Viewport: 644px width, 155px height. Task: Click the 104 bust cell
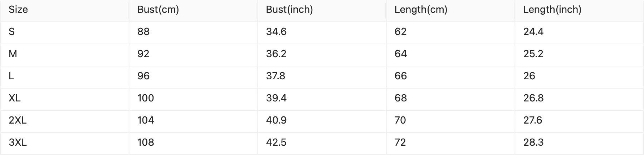[146, 120]
